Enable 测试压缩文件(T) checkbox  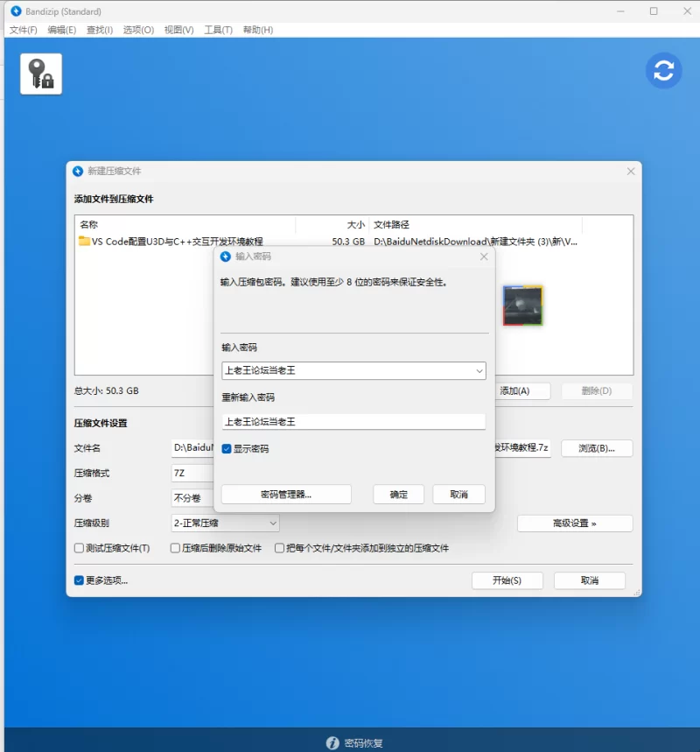click(x=79, y=548)
